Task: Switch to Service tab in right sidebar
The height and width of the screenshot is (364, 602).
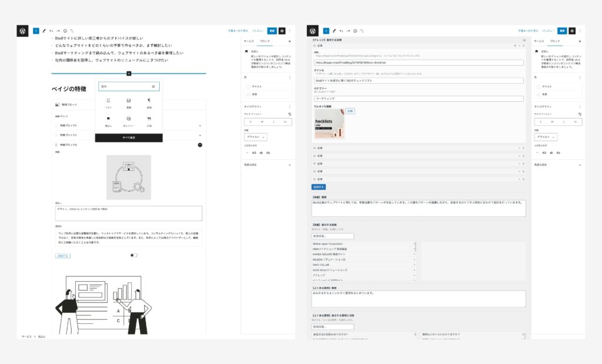Action: 539,41
